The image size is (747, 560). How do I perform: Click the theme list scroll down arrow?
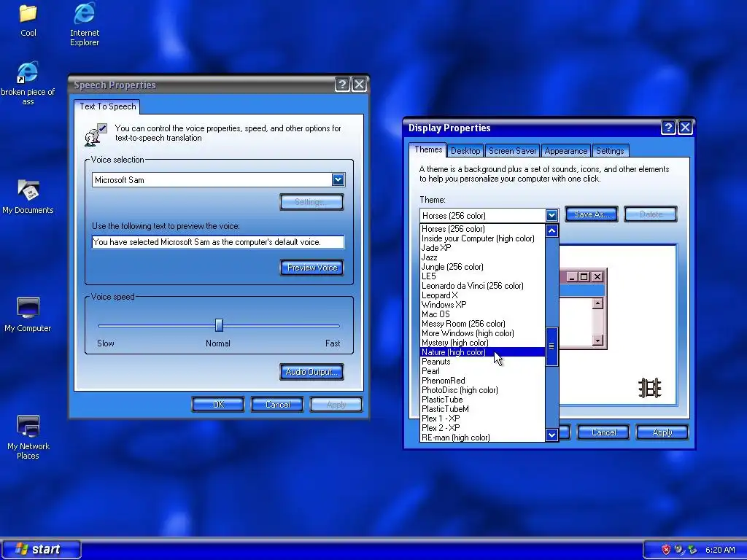click(551, 435)
